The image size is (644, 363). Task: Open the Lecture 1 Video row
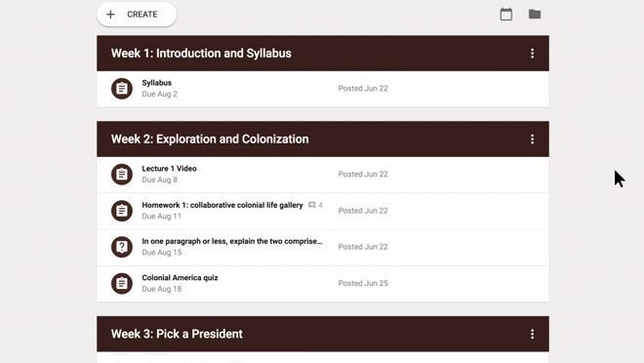pyautogui.click(x=323, y=175)
